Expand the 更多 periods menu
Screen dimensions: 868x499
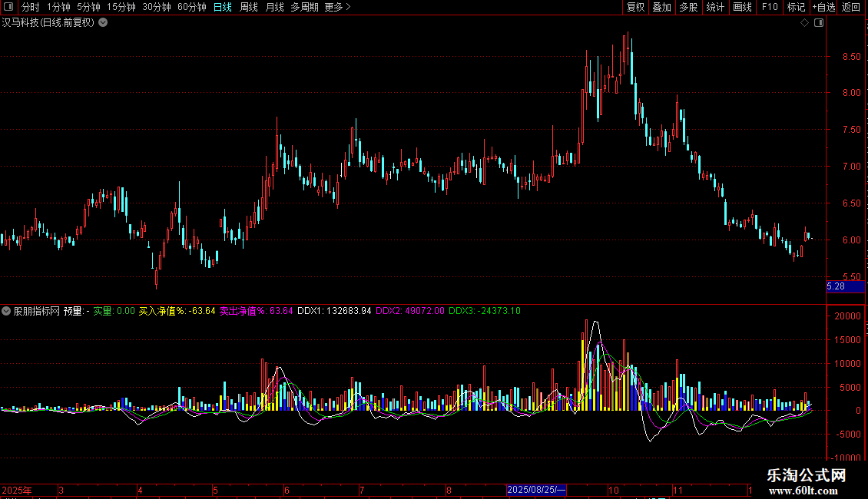(x=337, y=7)
